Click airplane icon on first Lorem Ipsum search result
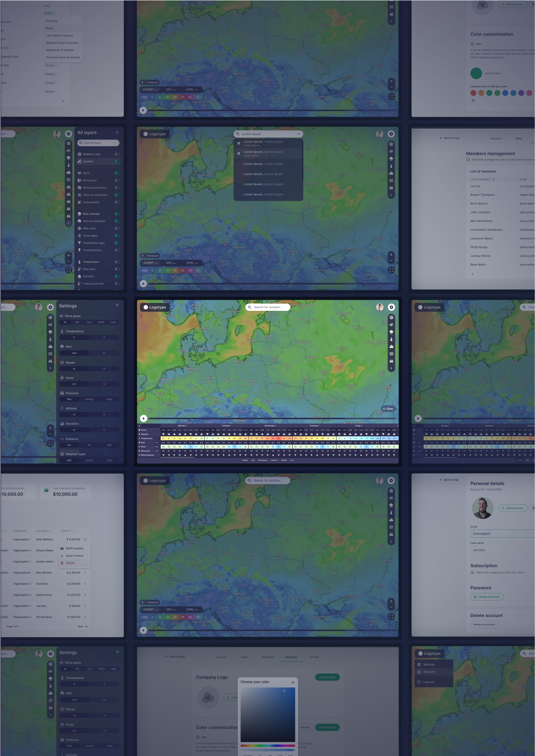Viewport: 535px width, 756px height. click(239, 143)
